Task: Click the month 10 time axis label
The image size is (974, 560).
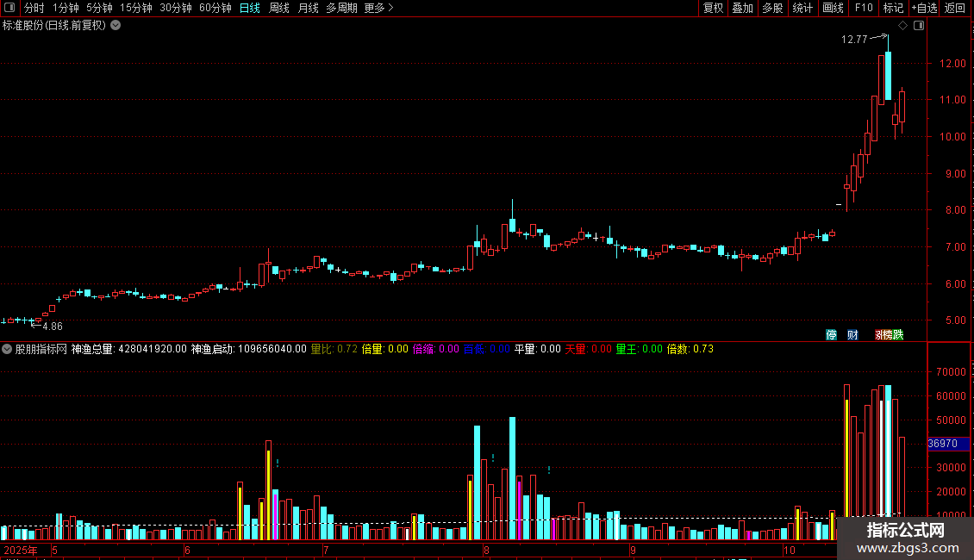Action: [x=789, y=550]
